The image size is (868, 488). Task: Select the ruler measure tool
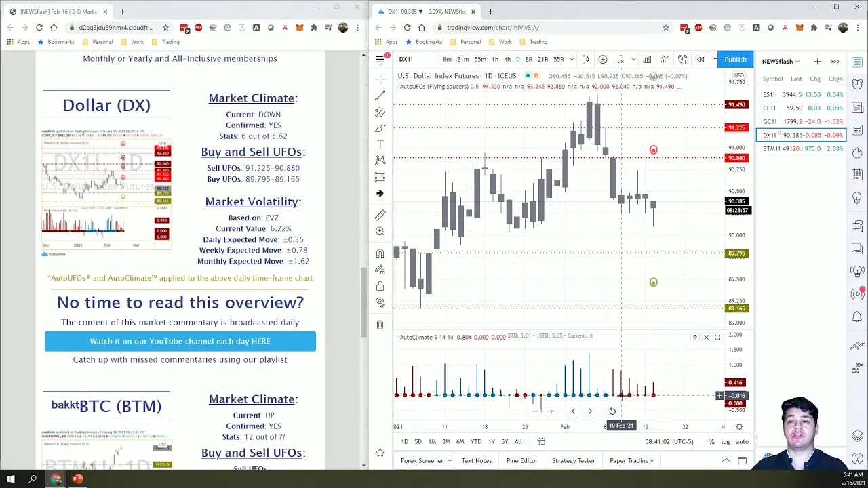pos(380,215)
